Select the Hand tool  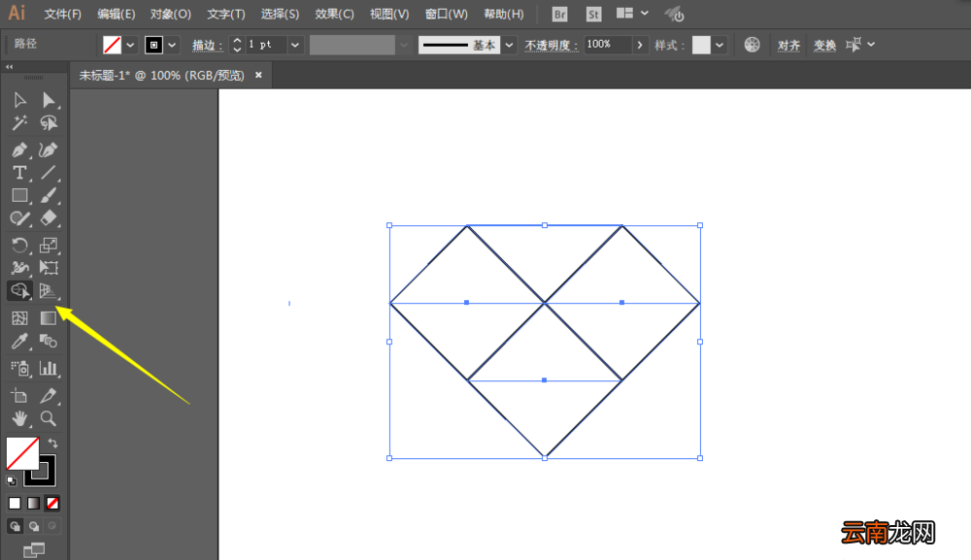coord(19,419)
